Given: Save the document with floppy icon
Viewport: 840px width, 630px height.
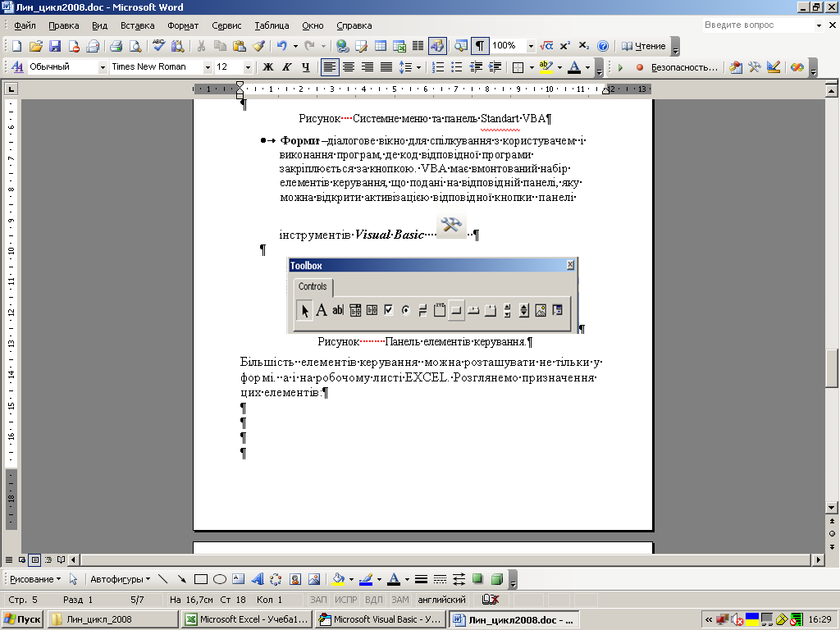Looking at the screenshot, I should click(x=55, y=46).
